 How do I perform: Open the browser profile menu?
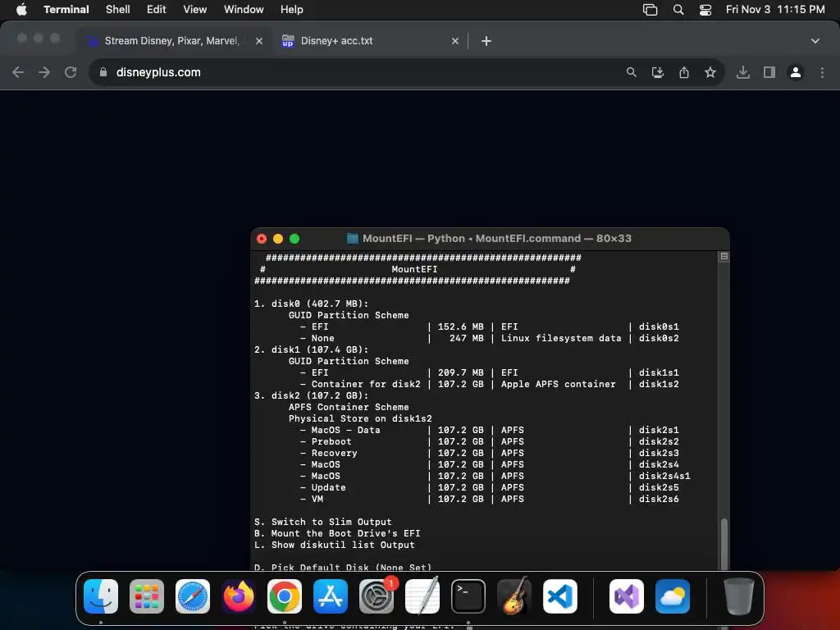point(796,72)
